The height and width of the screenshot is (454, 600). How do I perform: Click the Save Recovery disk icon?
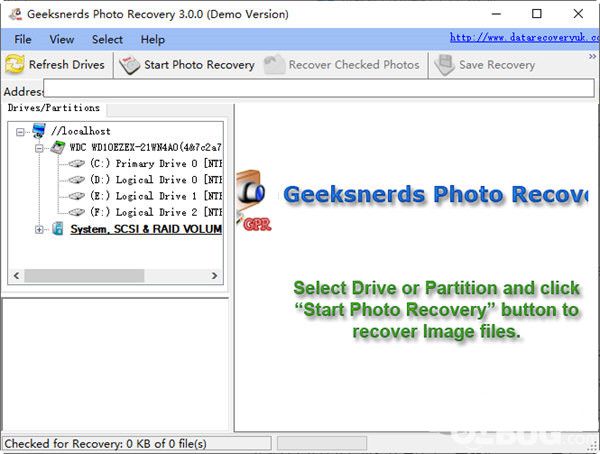point(444,65)
